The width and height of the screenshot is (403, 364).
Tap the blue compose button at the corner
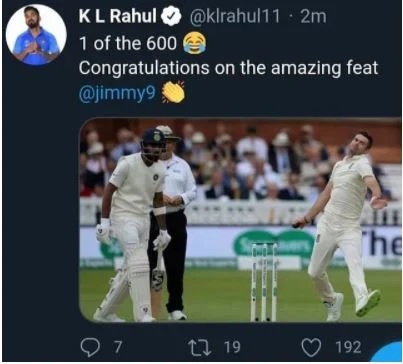click(x=387, y=352)
